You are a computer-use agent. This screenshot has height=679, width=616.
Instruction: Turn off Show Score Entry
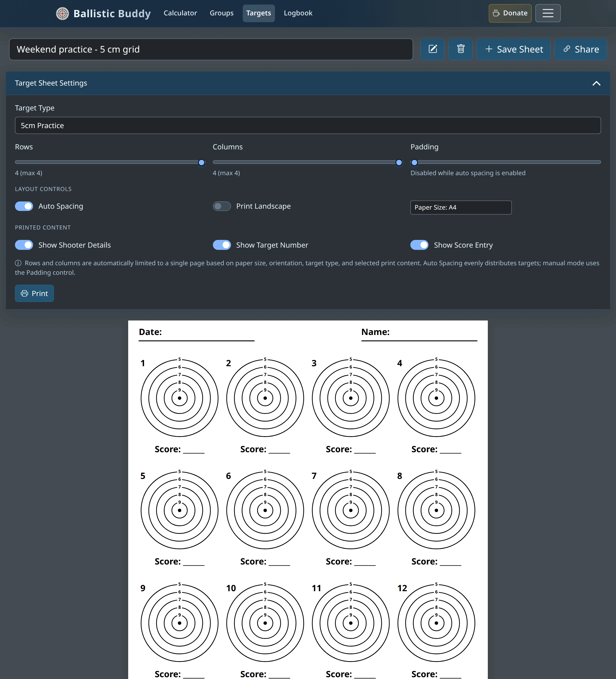click(x=419, y=245)
